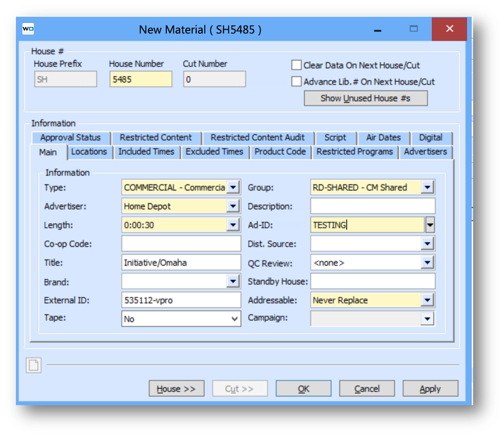504x436 pixels.
Task: Click the Standby House field
Action: 373,281
